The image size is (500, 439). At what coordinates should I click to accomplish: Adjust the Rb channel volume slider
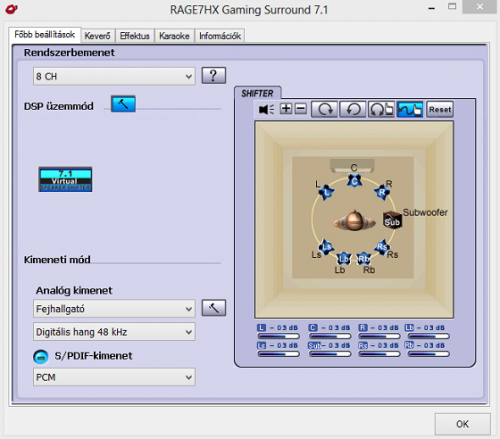point(429,354)
